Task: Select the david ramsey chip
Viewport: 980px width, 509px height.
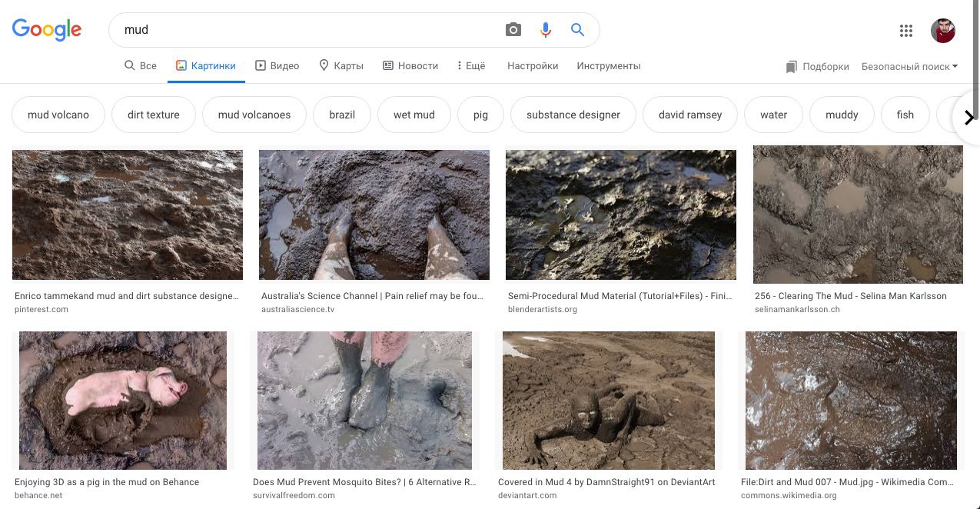Action: point(690,115)
